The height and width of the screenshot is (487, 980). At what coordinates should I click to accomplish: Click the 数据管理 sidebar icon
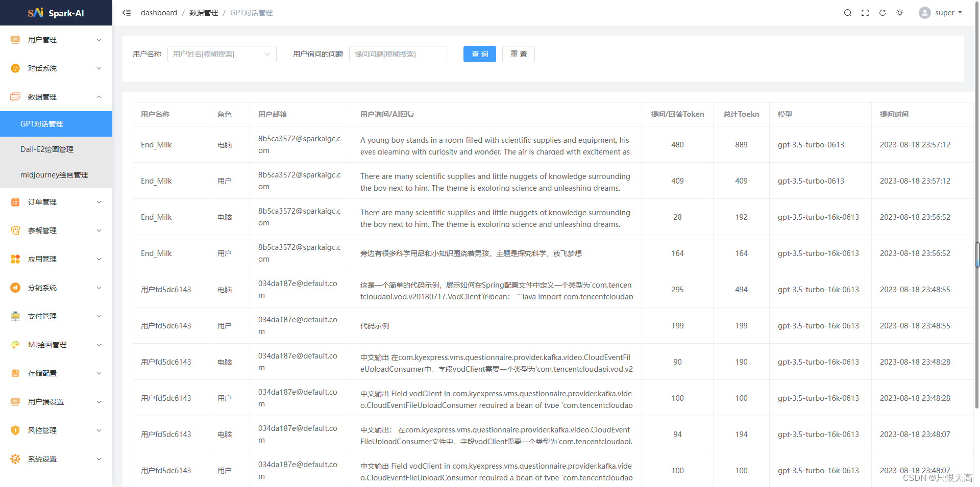tap(15, 97)
